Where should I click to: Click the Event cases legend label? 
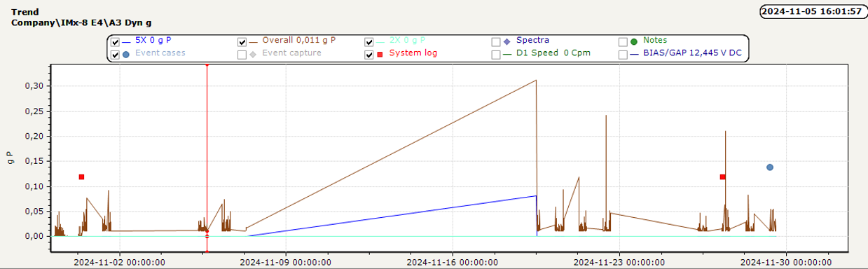click(x=160, y=53)
